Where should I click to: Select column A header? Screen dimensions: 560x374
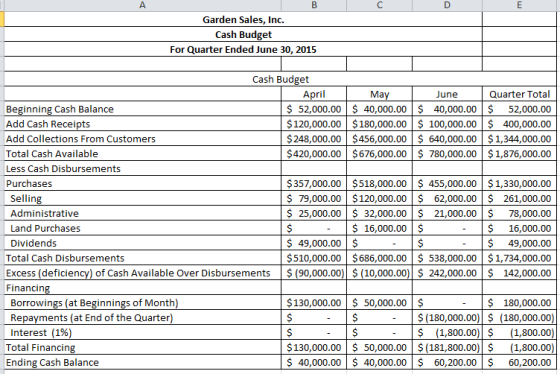tap(142, 5)
